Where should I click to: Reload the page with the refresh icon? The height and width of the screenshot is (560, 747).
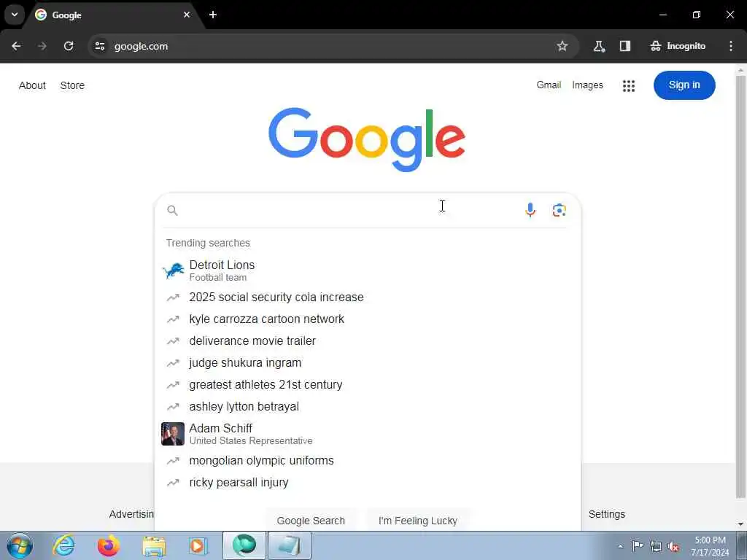point(69,46)
